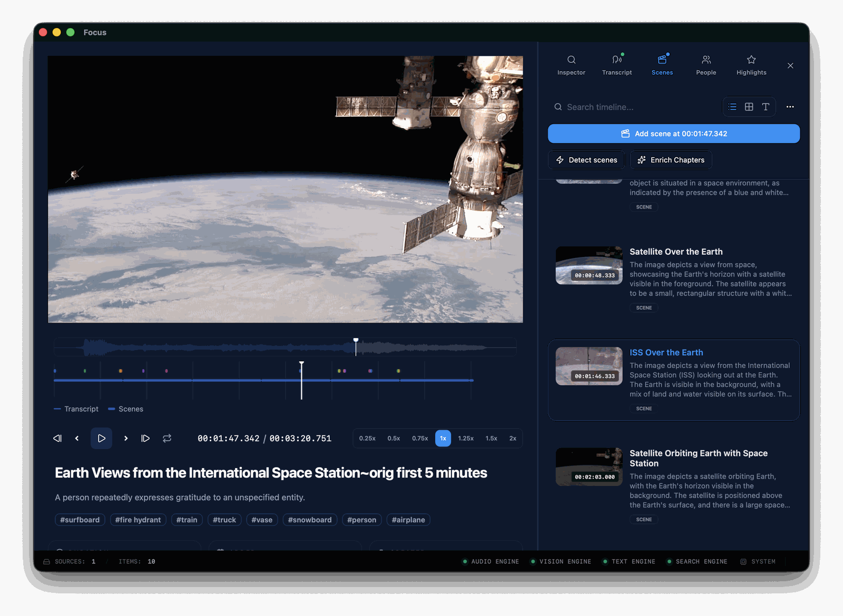Open the Satellite Orbiting Earth with Space Station thumbnail
This screenshot has width=843, height=616.
click(589, 467)
